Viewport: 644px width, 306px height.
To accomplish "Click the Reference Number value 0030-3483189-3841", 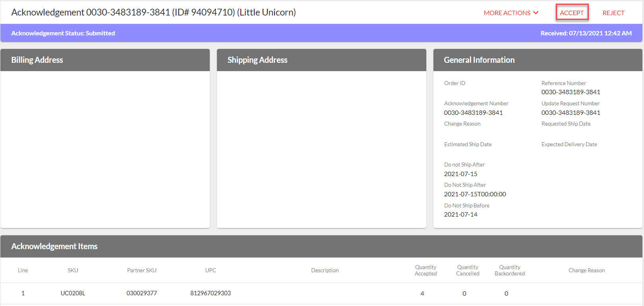I will [571, 92].
